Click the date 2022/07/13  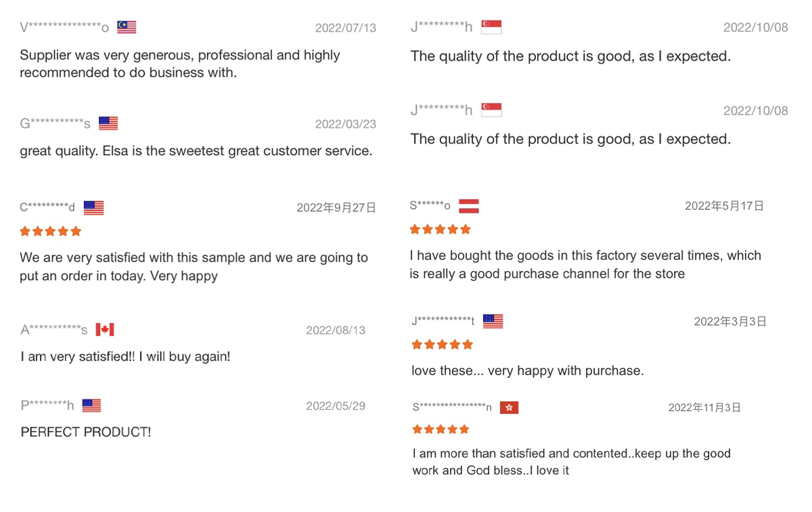click(345, 28)
